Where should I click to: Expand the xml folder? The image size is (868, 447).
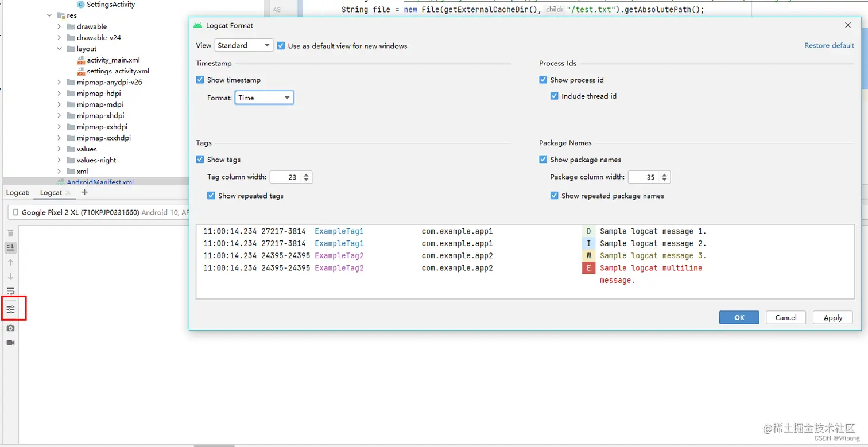coord(59,171)
